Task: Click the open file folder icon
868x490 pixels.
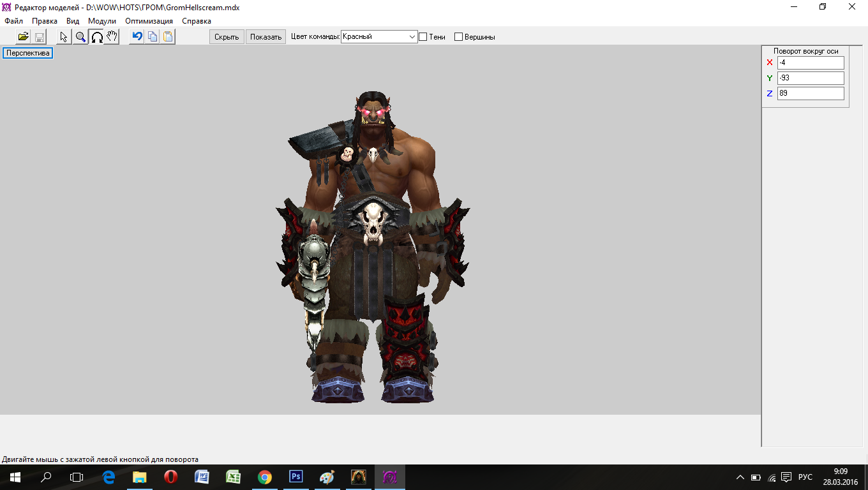Action: click(x=24, y=37)
